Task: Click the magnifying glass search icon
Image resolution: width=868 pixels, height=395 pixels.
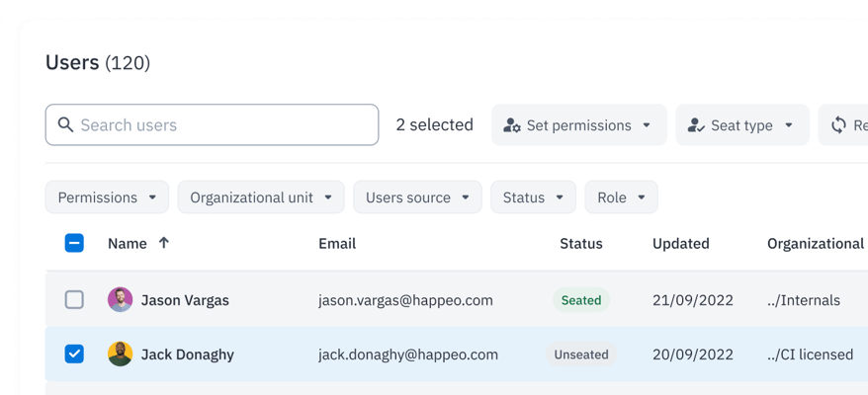Action: [66, 125]
